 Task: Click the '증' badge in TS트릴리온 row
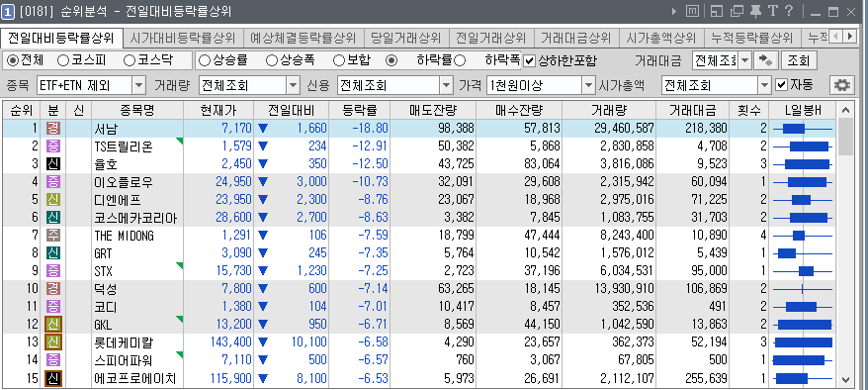(53, 146)
